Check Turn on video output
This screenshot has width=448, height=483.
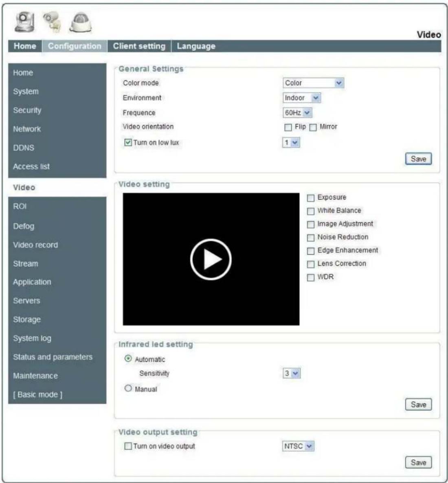128,446
